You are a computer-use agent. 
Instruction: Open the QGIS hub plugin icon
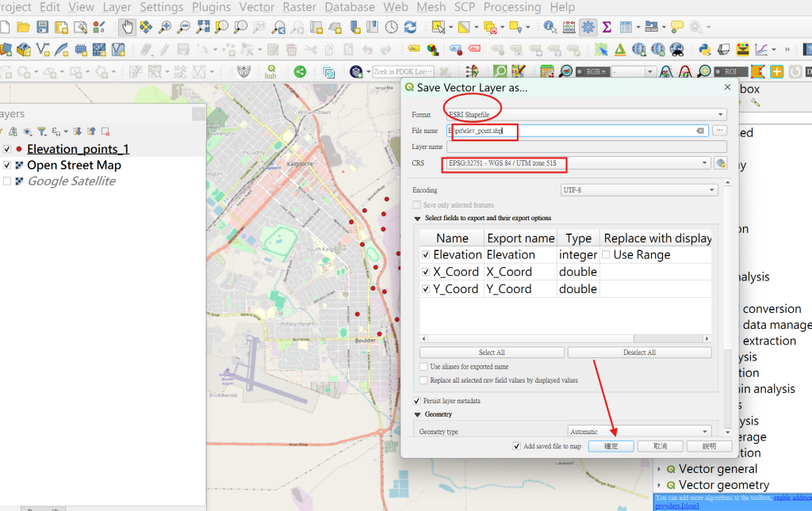click(271, 72)
